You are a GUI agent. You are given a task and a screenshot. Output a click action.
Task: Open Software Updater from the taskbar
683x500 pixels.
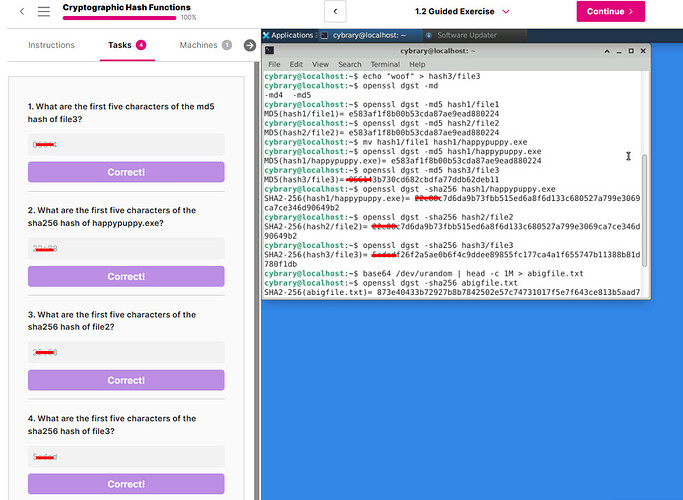(466, 35)
